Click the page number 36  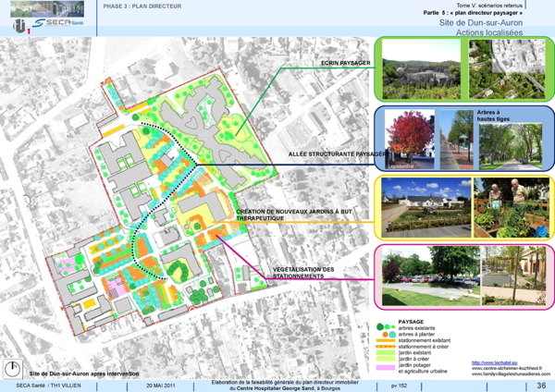(x=541, y=385)
